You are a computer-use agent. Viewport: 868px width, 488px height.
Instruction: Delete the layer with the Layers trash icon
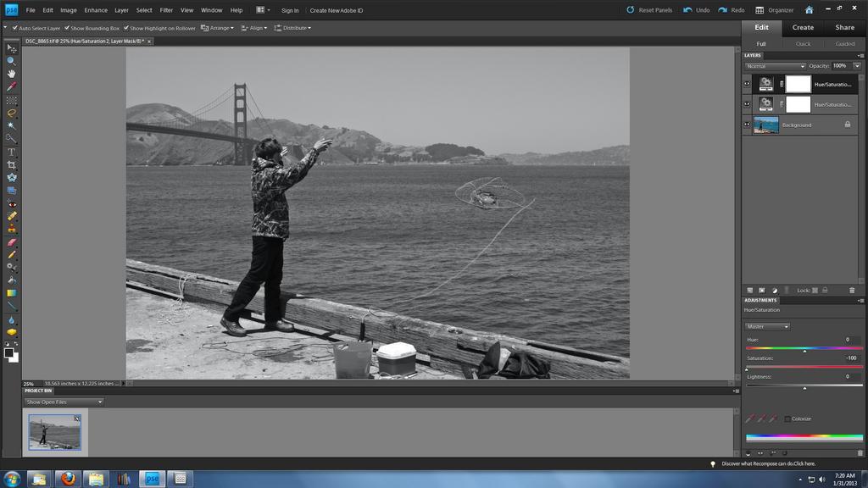852,290
